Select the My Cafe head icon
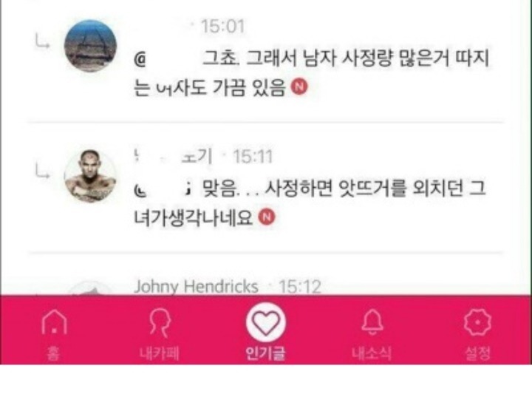 160,322
